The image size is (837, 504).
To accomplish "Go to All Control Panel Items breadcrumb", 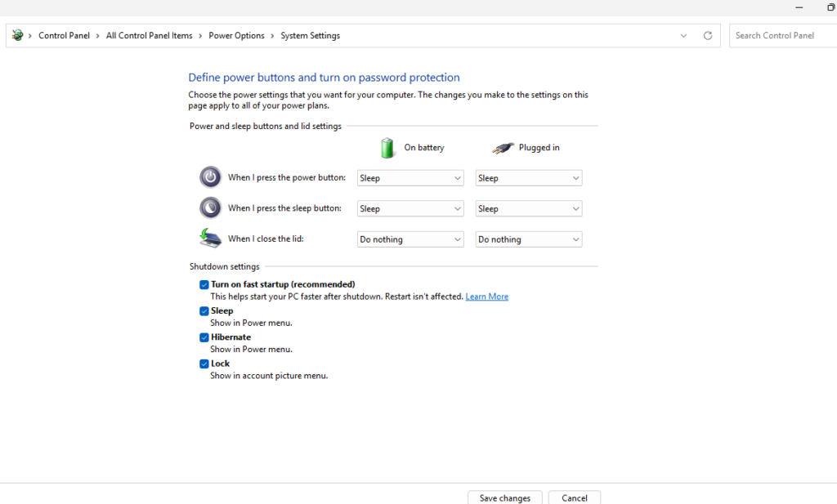I will tap(149, 36).
